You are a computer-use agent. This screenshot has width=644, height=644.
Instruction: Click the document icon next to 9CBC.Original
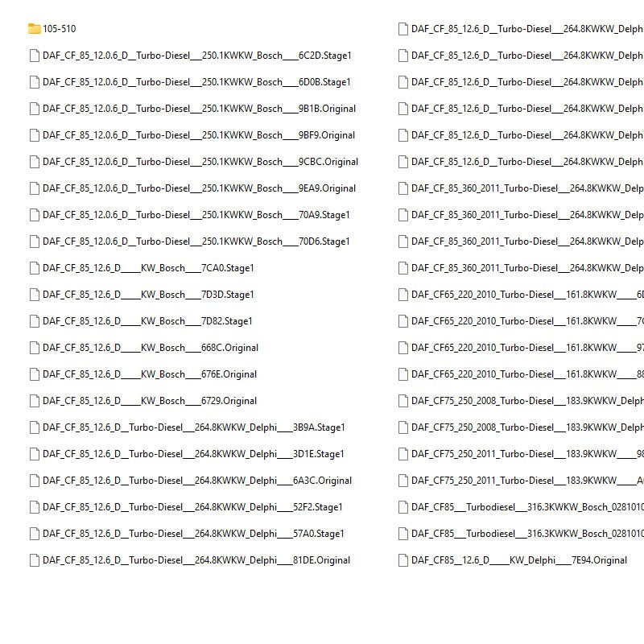[x=34, y=162]
